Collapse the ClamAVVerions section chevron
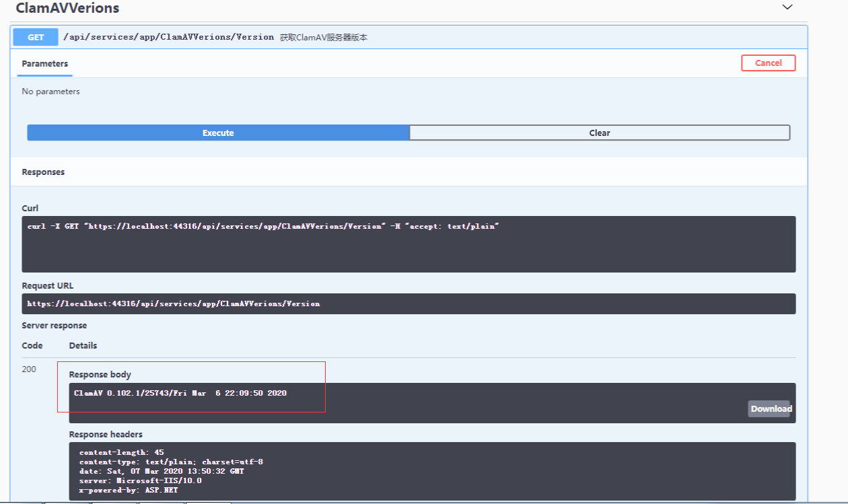Viewport: 848px width, 504px height. point(787,7)
